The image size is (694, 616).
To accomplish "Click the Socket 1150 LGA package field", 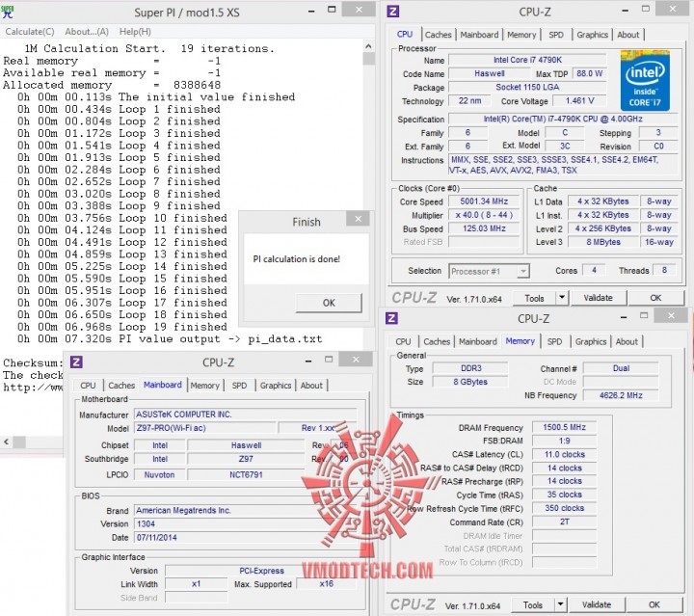I will pos(527,87).
